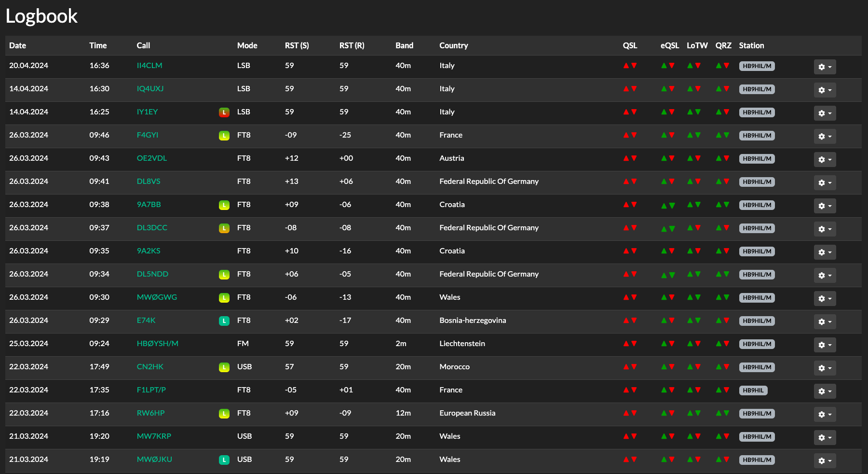Image resolution: width=868 pixels, height=474 pixels.
Task: Open callsign IQ4UXJ details
Action: coord(150,89)
